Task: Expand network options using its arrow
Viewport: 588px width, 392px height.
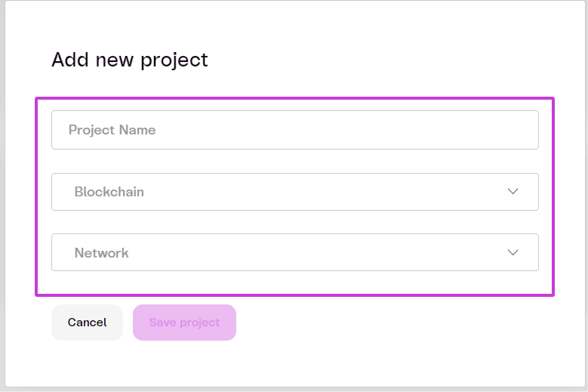Action: coord(513,252)
